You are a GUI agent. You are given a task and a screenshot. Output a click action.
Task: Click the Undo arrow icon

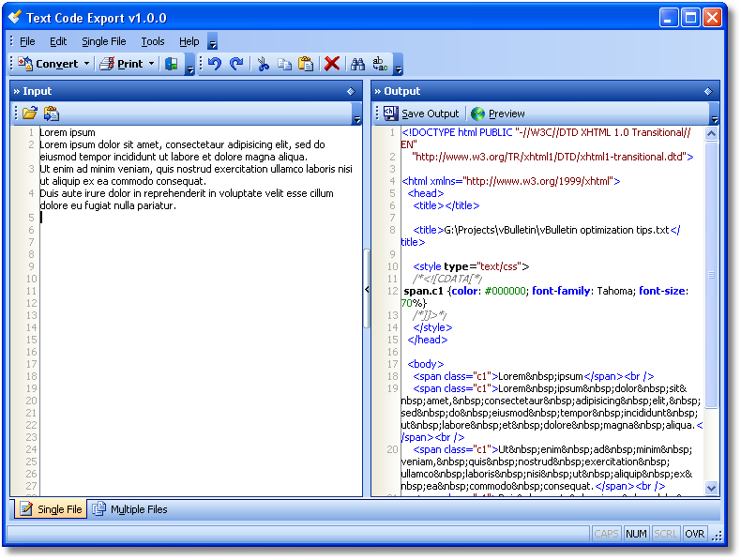[x=215, y=64]
